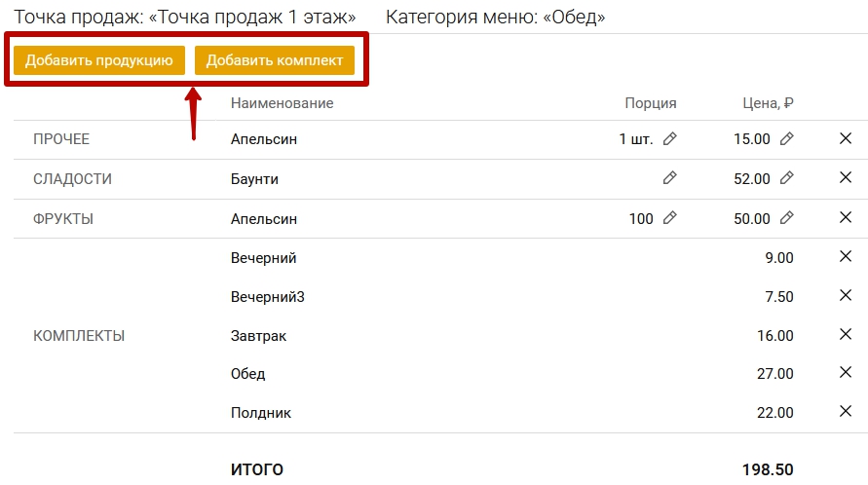This screenshot has width=868, height=485.
Task: Delete the Баунти row
Action: point(846,177)
